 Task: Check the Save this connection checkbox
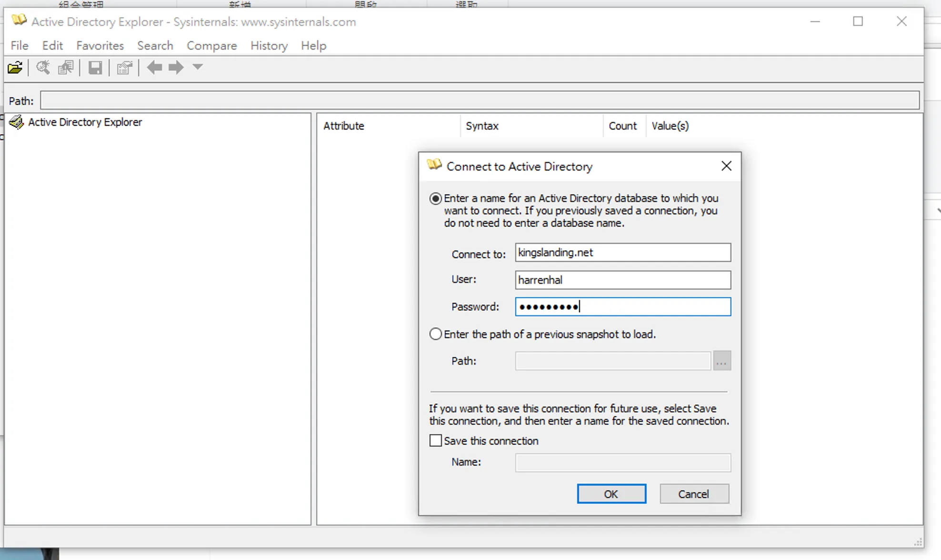pos(436,441)
